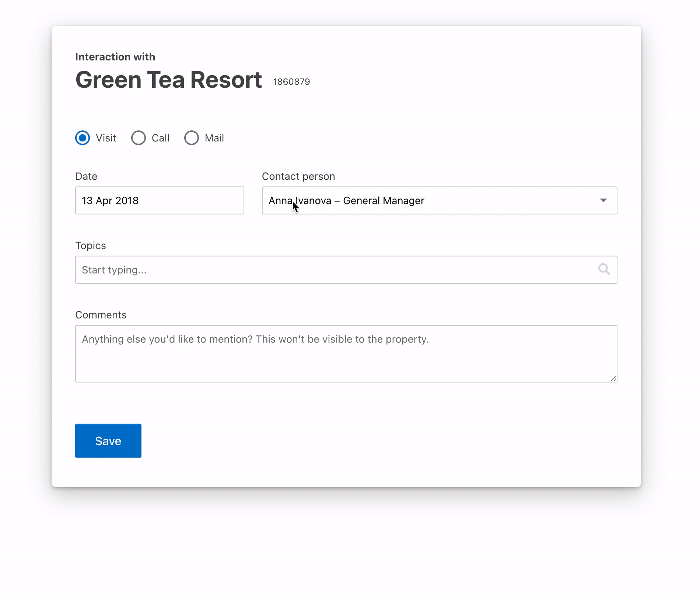Image resolution: width=700 pixels, height=594 pixels.
Task: Click the search magnifier icon in Topics
Action: (604, 269)
